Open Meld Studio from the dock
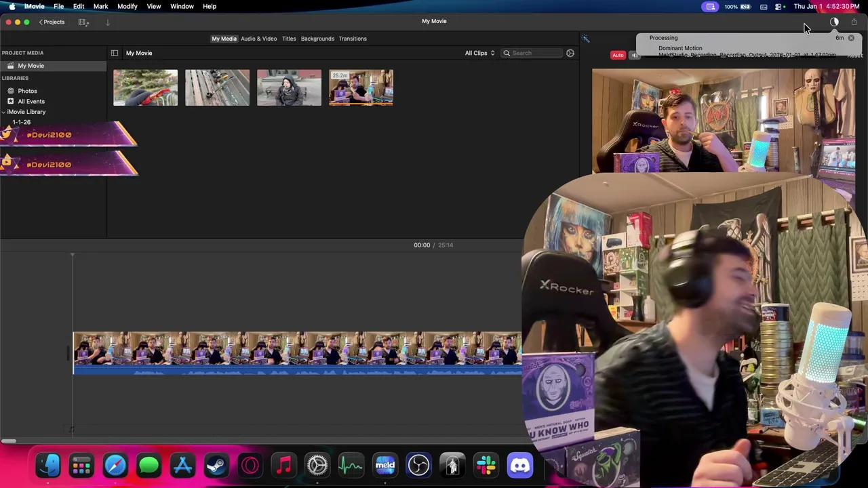This screenshot has width=868, height=488. pyautogui.click(x=385, y=466)
